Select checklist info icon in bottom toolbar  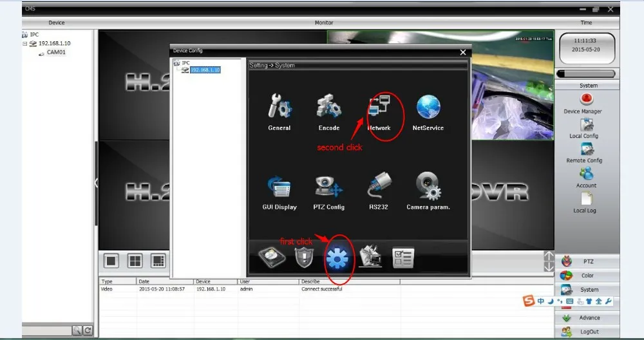coord(403,258)
